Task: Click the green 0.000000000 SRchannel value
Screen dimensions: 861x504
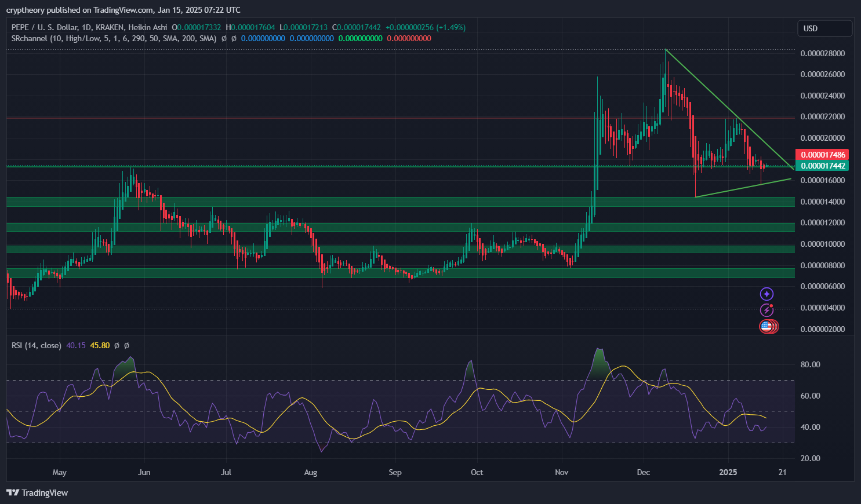Action: point(360,38)
